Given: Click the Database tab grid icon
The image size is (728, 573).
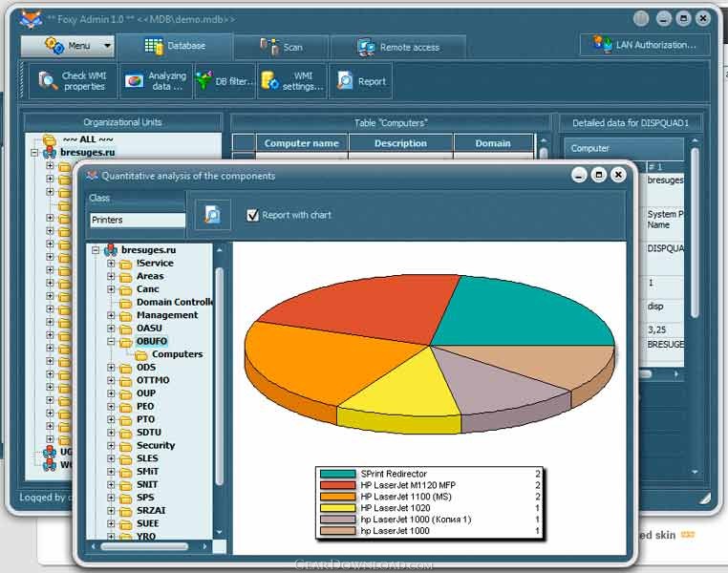Looking at the screenshot, I should (154, 47).
